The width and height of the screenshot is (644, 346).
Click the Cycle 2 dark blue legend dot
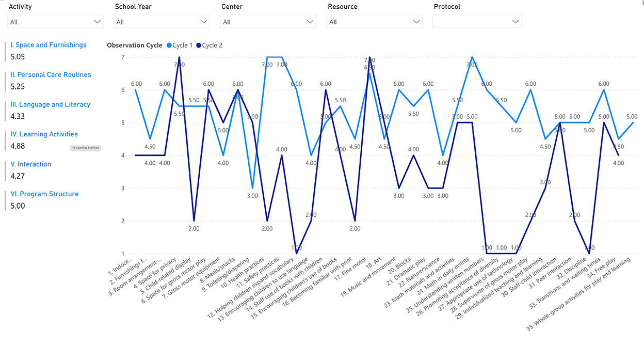pos(199,45)
